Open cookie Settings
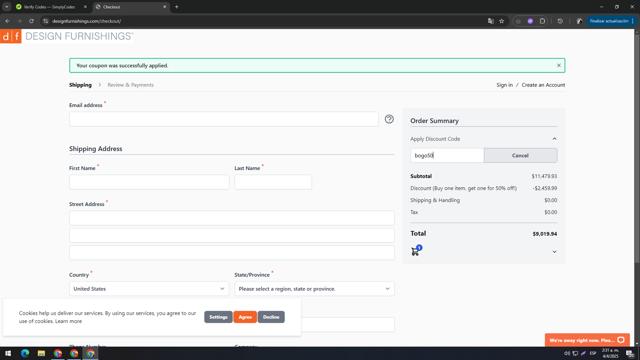Image resolution: width=640 pixels, height=360 pixels. (x=218, y=317)
